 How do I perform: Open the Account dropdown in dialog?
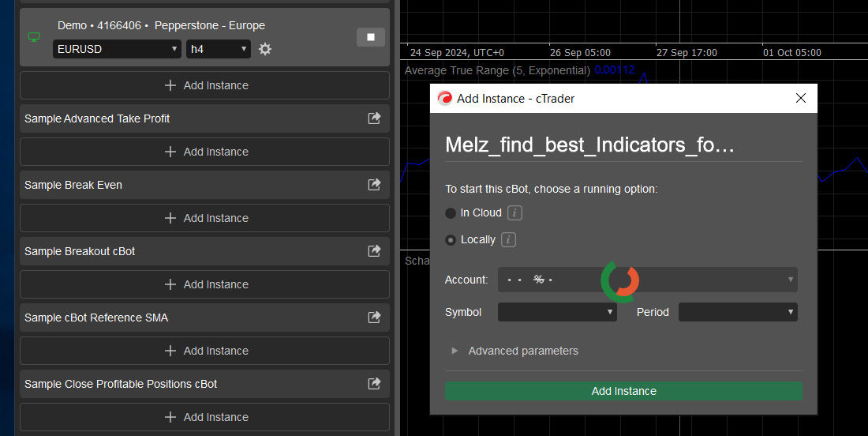click(x=648, y=280)
